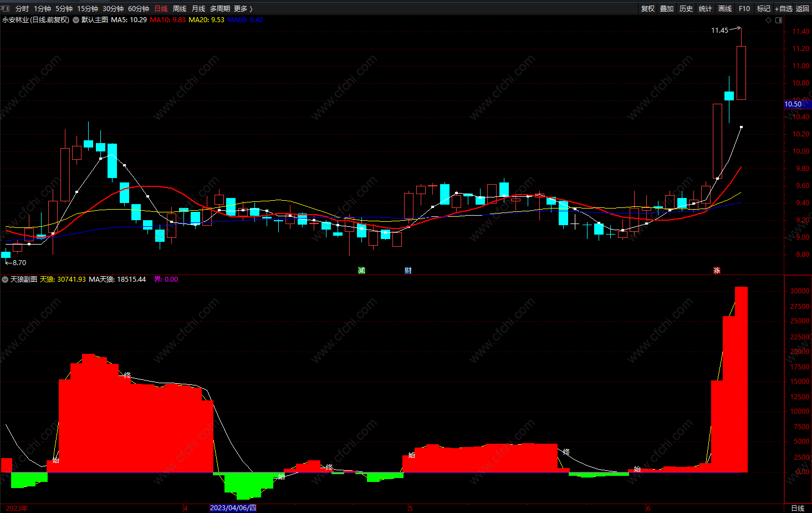Switch to 15分钟 period tab
Screen dimensions: 812x513
tap(88, 8)
